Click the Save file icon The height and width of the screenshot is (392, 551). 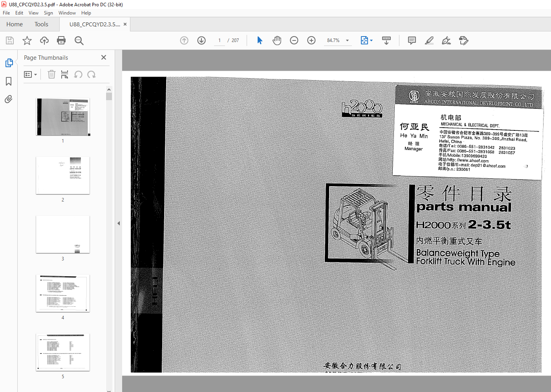coord(10,40)
